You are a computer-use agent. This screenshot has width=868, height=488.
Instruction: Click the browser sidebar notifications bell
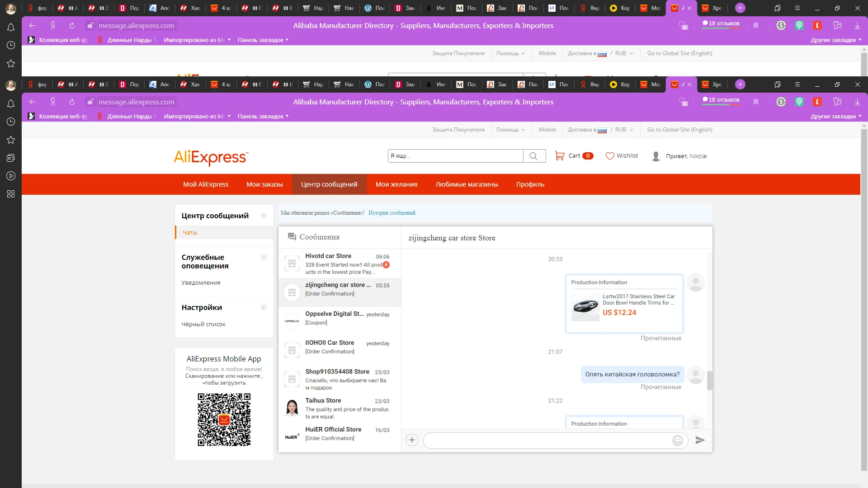(x=11, y=103)
